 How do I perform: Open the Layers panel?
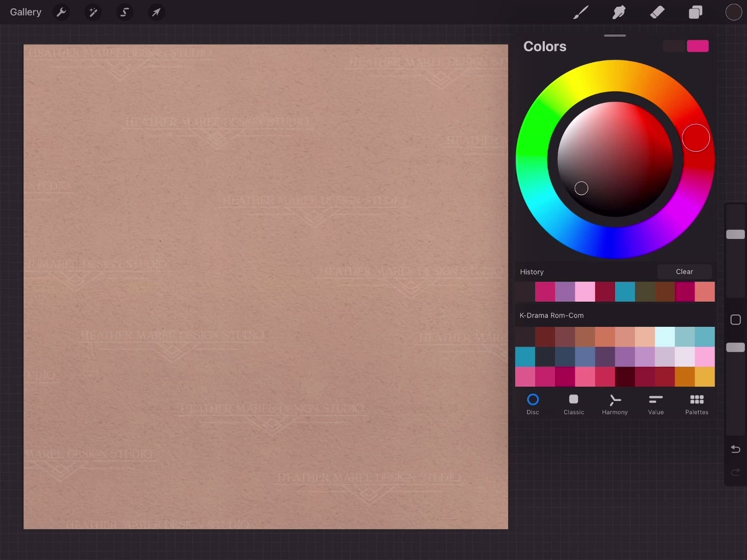(696, 12)
